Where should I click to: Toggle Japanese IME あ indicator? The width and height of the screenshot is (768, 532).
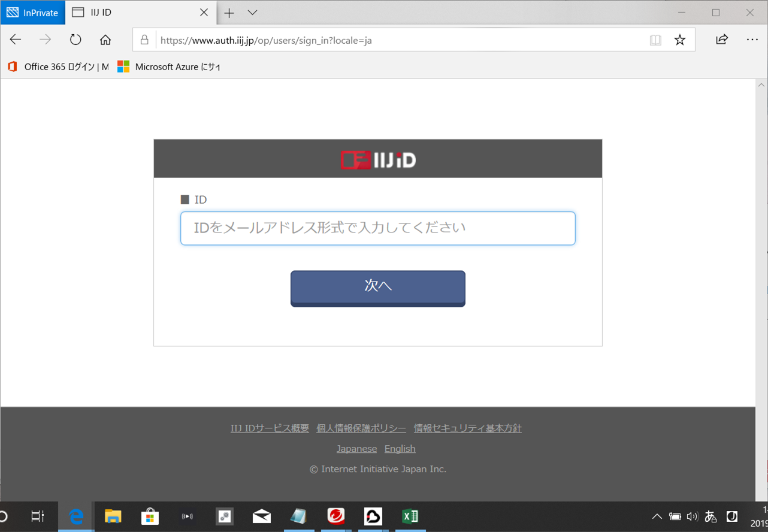click(x=711, y=516)
